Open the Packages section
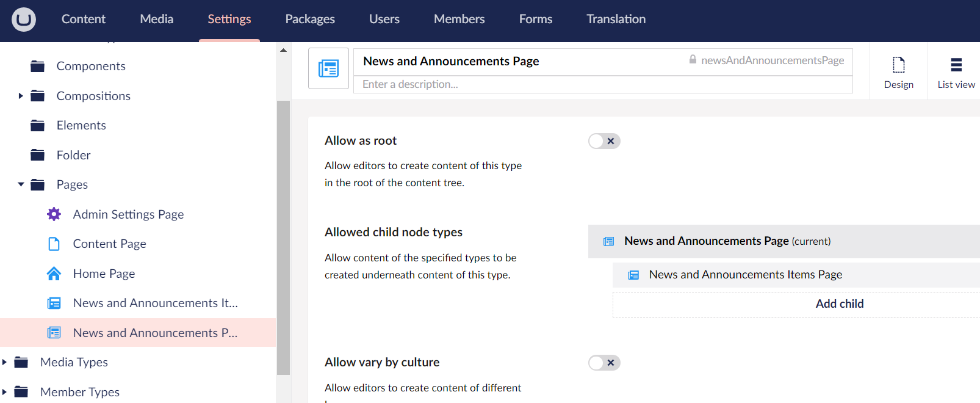This screenshot has height=403, width=980. (x=310, y=19)
